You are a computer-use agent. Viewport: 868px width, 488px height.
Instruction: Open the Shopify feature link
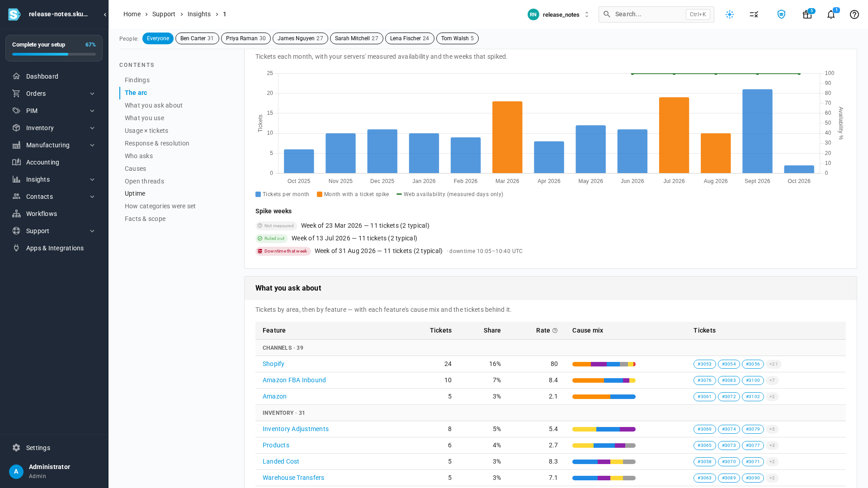[x=274, y=364]
